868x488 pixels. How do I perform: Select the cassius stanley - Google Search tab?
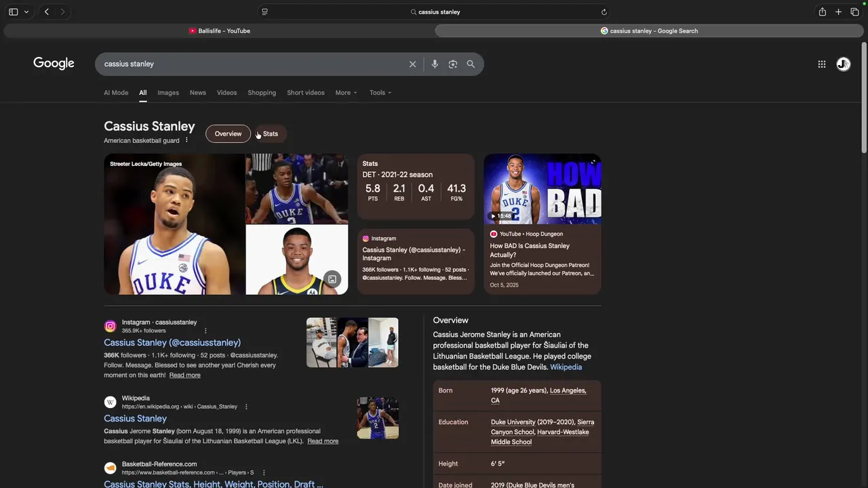pyautogui.click(x=649, y=30)
